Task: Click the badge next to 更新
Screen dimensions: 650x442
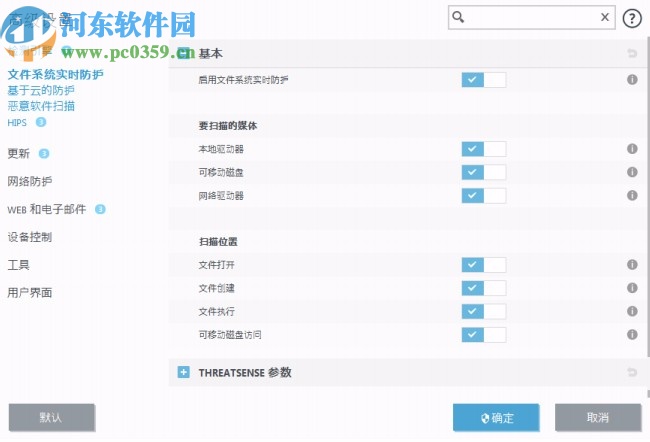Action: pyautogui.click(x=44, y=153)
